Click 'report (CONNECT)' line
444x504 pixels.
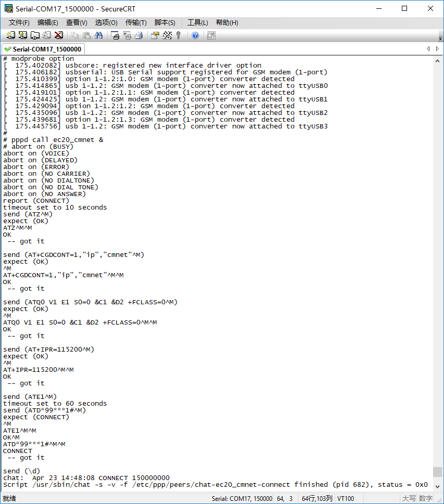point(36,201)
